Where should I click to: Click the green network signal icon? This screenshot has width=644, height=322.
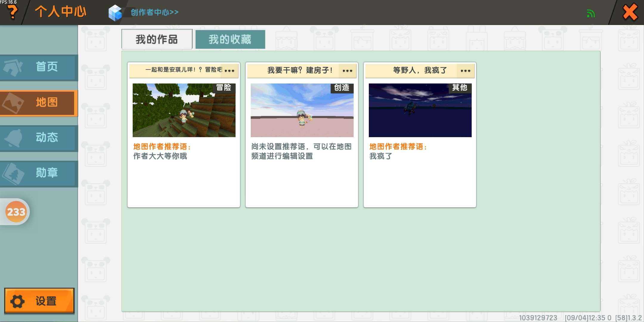591,13
